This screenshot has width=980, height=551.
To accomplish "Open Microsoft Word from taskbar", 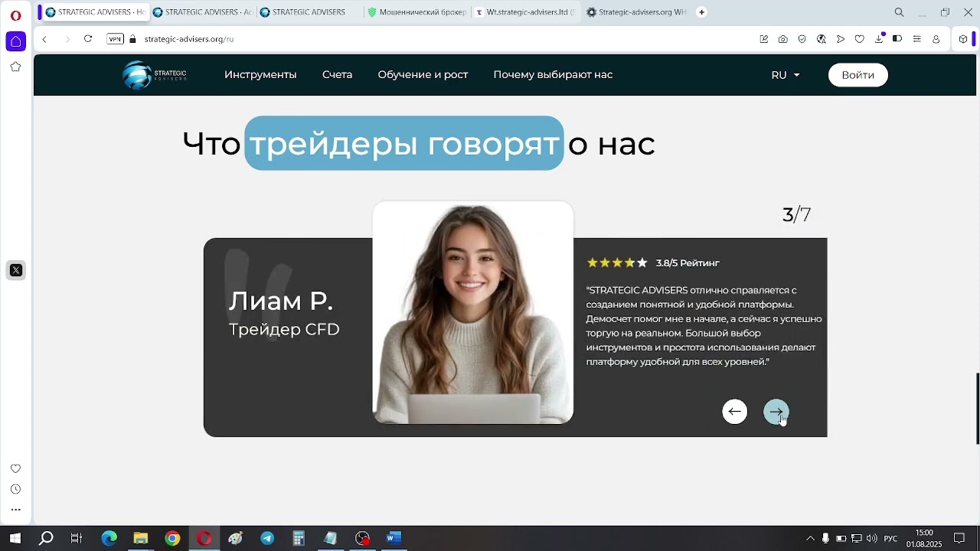I will click(x=394, y=538).
